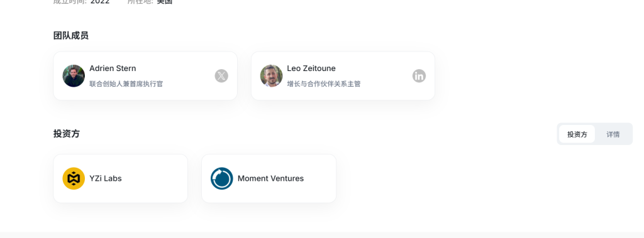Click the 联合创始人兼首席执行官 title text
The height and width of the screenshot is (238, 644).
pos(126,84)
